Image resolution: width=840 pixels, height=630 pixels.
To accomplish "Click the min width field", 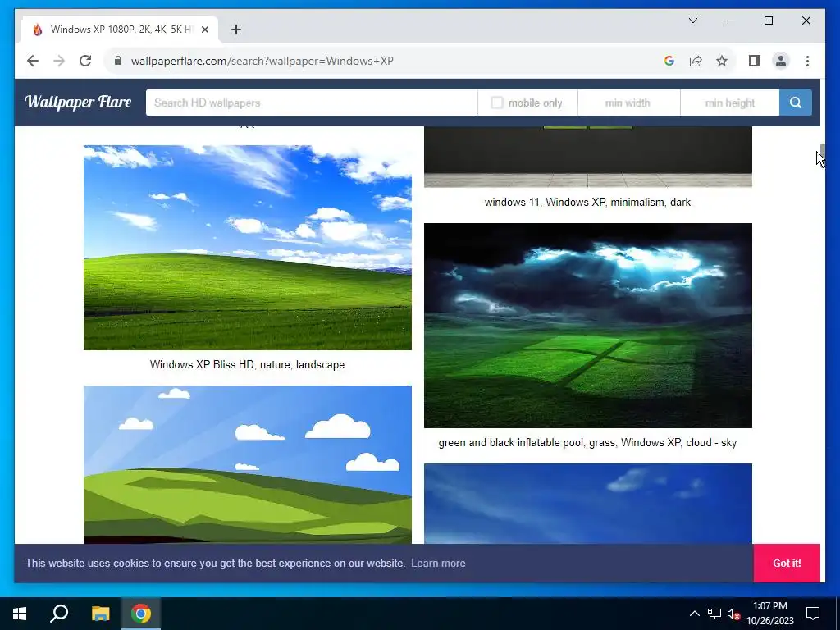I will click(x=628, y=103).
